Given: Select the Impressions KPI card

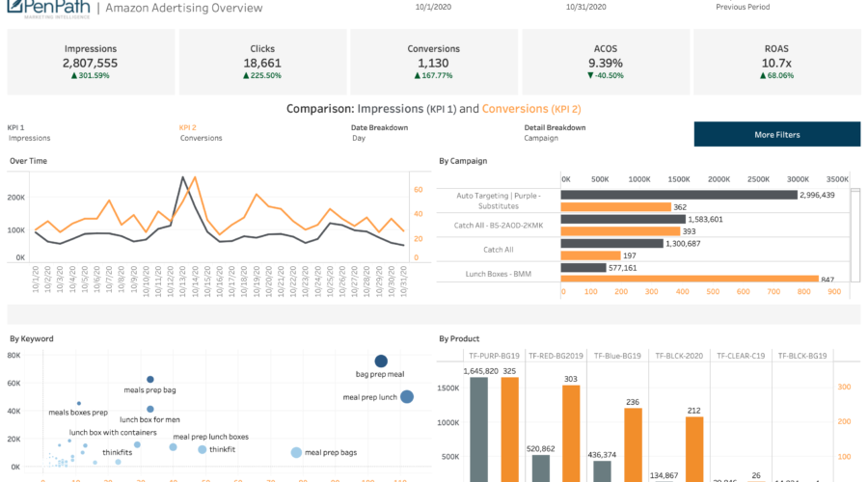Looking at the screenshot, I should (91, 62).
